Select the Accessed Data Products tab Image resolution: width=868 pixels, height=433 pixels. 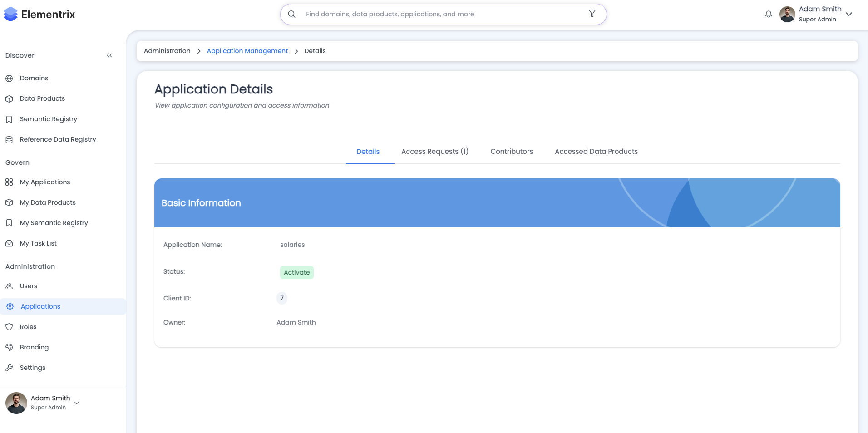tap(596, 152)
